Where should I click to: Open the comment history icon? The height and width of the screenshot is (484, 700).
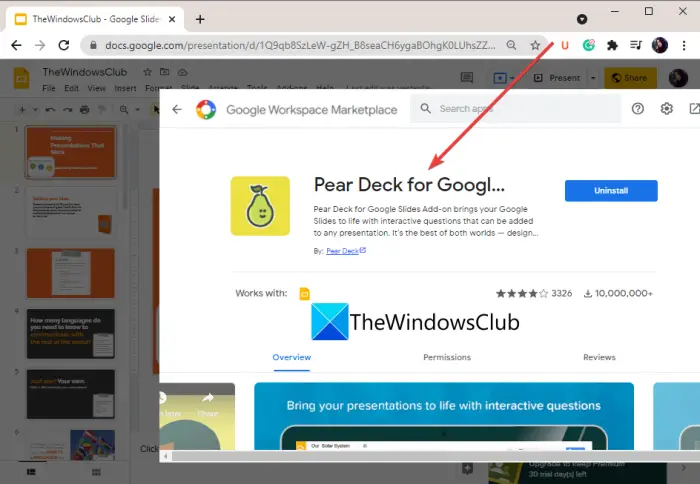(x=467, y=78)
